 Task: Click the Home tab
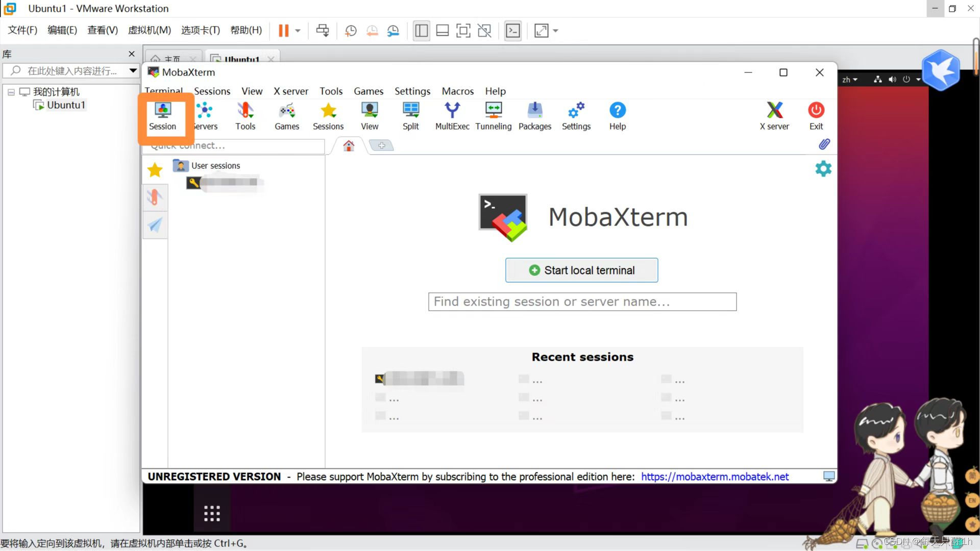point(348,145)
